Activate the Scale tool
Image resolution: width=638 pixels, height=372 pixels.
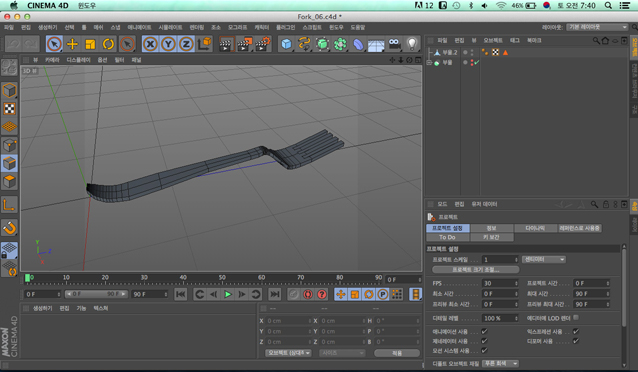point(90,44)
